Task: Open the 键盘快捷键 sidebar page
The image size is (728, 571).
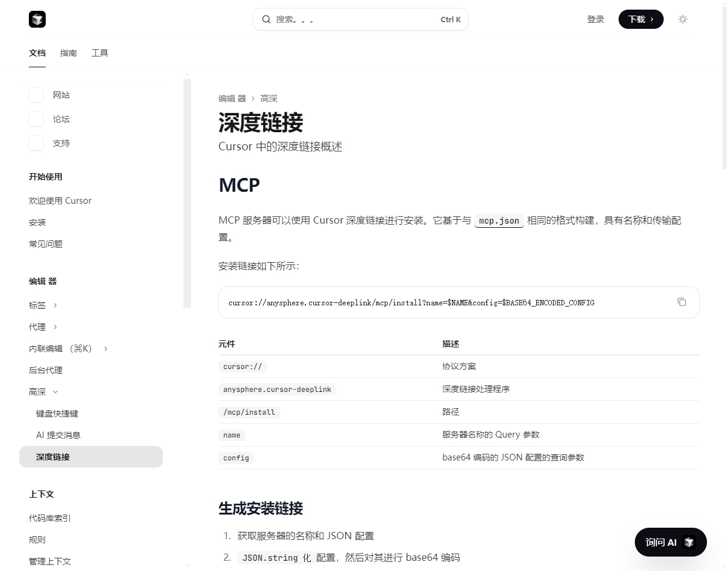Action: click(x=57, y=414)
